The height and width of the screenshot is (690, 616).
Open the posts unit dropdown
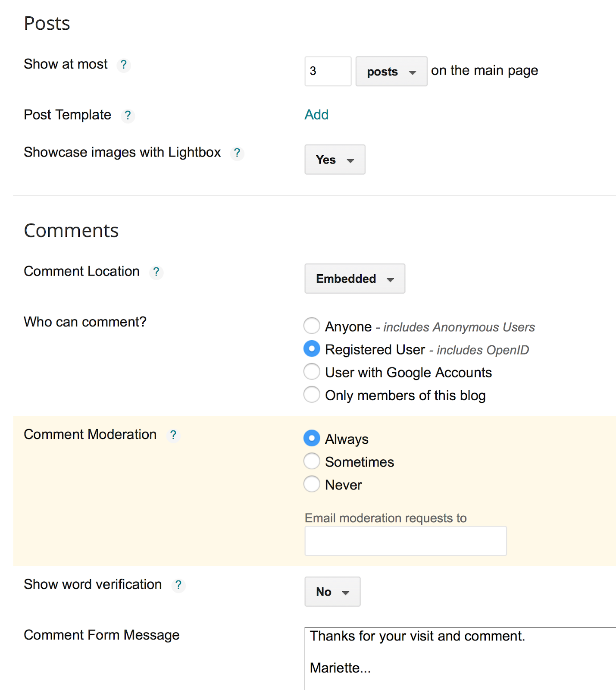click(391, 72)
